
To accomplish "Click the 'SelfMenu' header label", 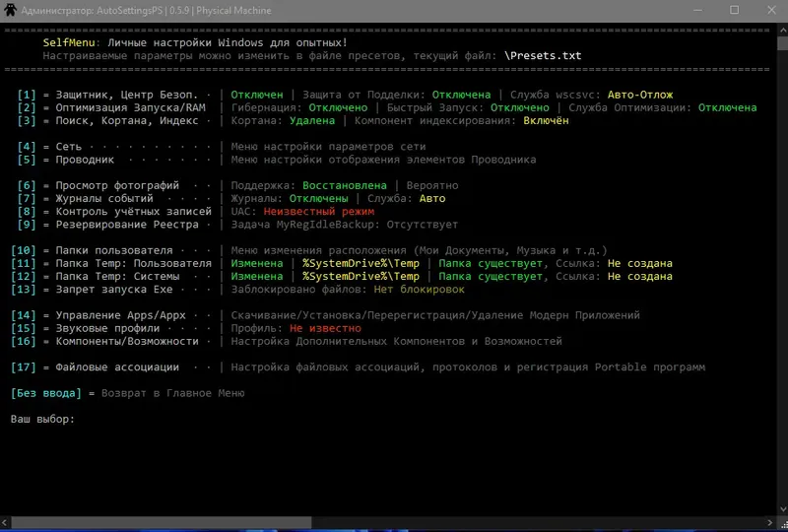I will click(x=68, y=42).
